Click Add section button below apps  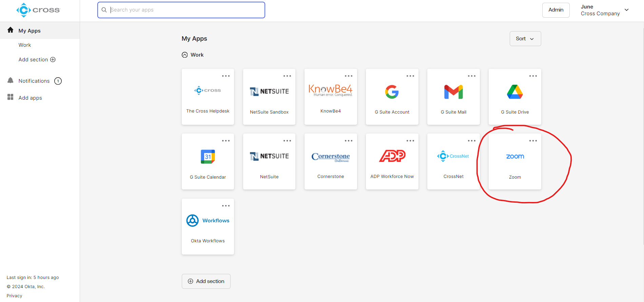pos(206,281)
